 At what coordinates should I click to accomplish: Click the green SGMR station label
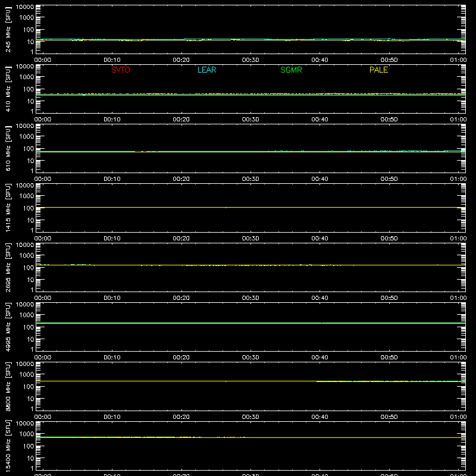click(x=291, y=70)
